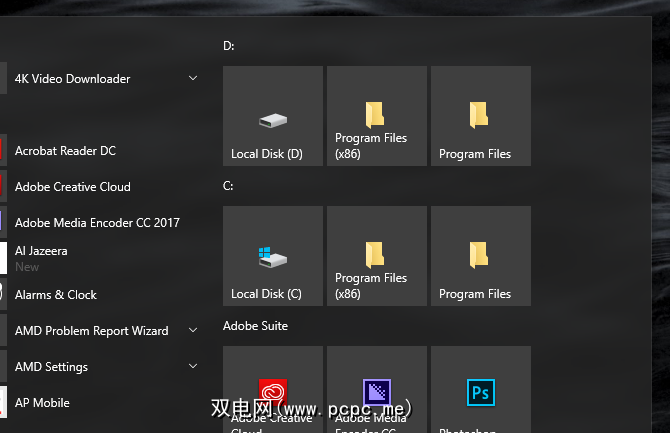Expand the AMD Problem Report Wizard chevron
670x433 pixels.
point(193,330)
